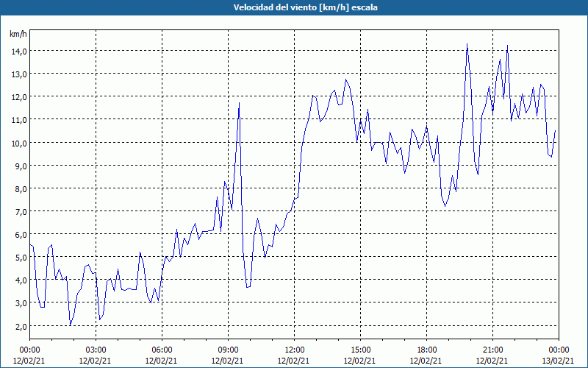The height and width of the screenshot is (368, 588).
Task: Click the 13,0 y-axis value
Action: pos(19,74)
